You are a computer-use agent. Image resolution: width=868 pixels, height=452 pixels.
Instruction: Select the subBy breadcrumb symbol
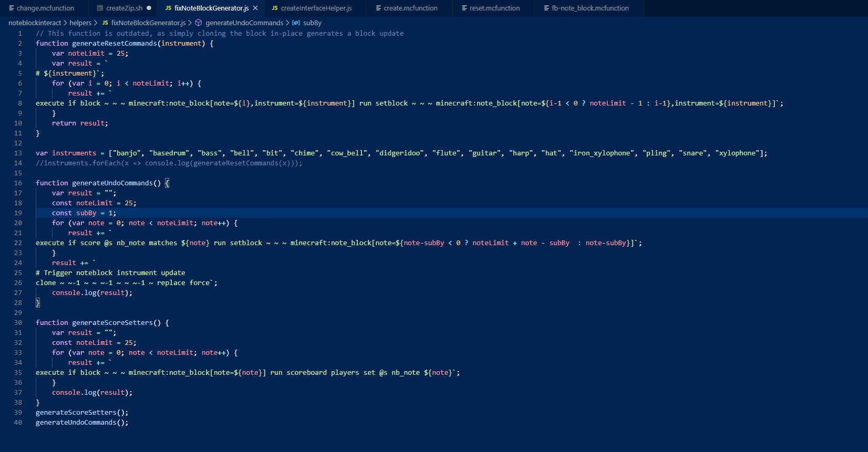[312, 23]
